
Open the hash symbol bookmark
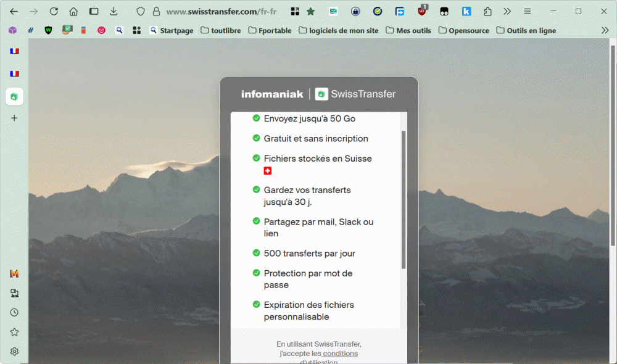tap(30, 30)
